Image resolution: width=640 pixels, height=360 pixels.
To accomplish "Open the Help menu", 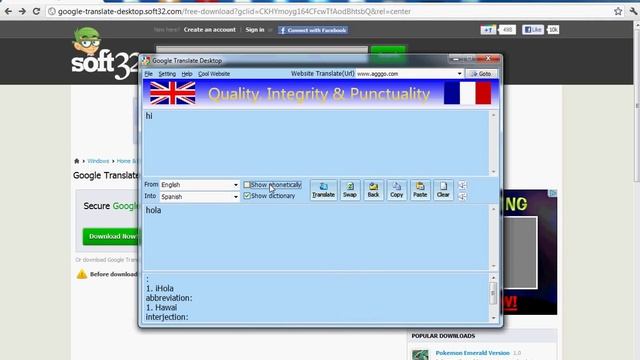I will (187, 74).
